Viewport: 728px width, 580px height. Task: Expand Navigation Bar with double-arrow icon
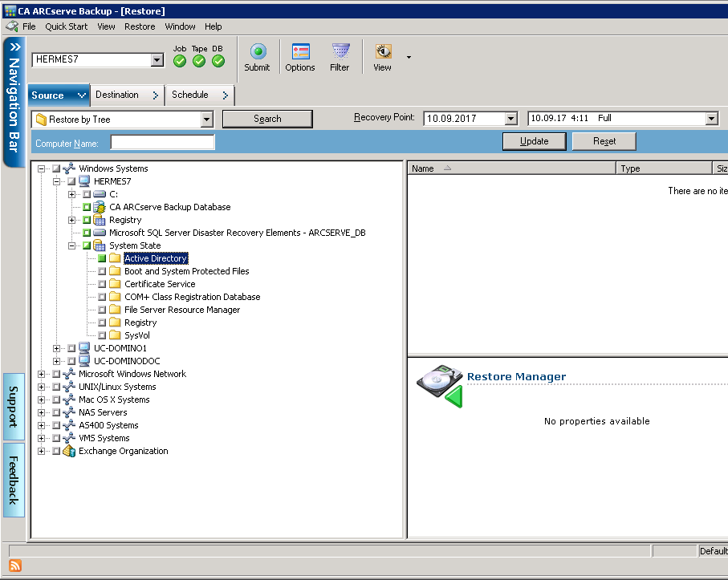(x=15, y=47)
